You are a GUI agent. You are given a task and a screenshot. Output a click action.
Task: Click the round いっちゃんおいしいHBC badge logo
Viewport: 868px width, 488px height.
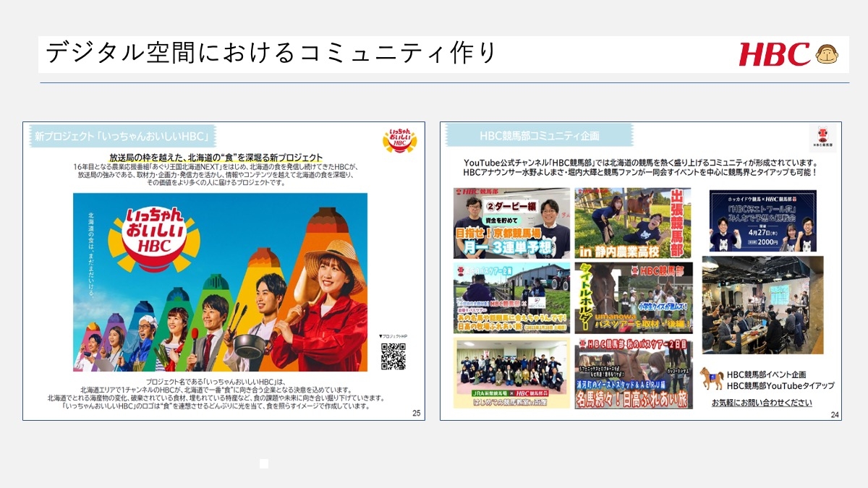tap(399, 140)
